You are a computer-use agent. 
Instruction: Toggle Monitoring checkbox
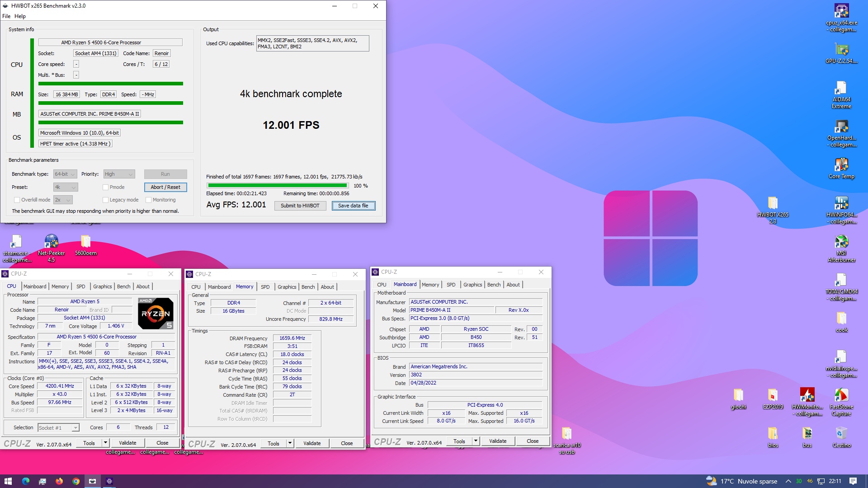pos(148,200)
